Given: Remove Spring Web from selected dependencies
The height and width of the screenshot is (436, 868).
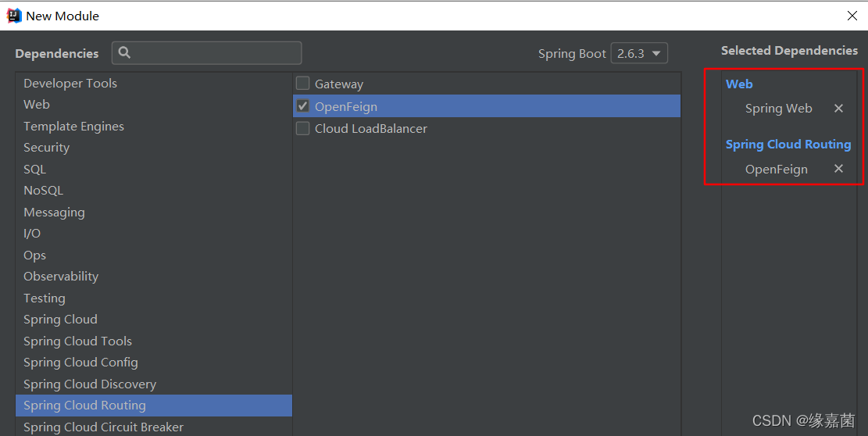Looking at the screenshot, I should coord(838,109).
